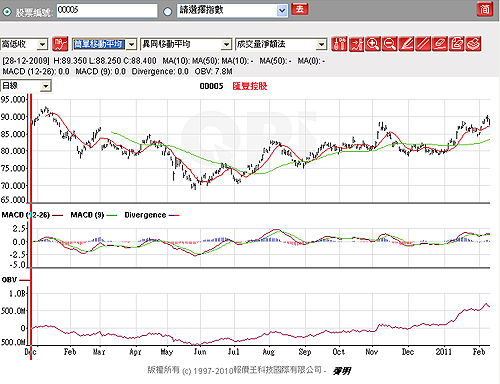Open the indicator settings tools icon

point(339,44)
